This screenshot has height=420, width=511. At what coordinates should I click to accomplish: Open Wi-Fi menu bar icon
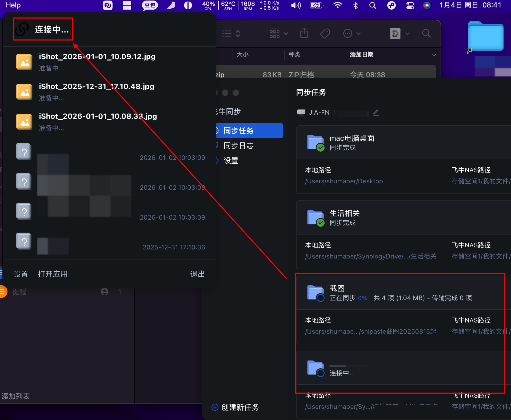click(338, 5)
